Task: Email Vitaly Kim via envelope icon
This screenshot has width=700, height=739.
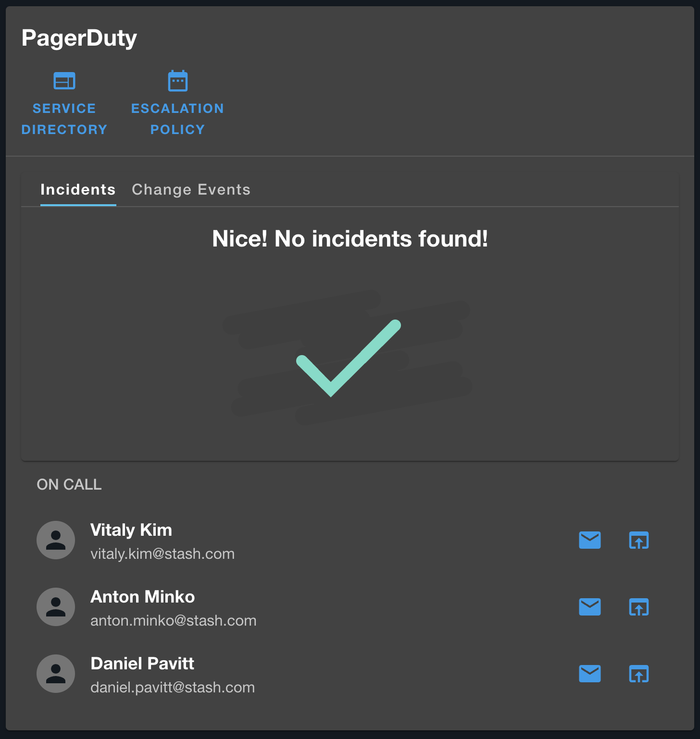Action: (x=589, y=540)
